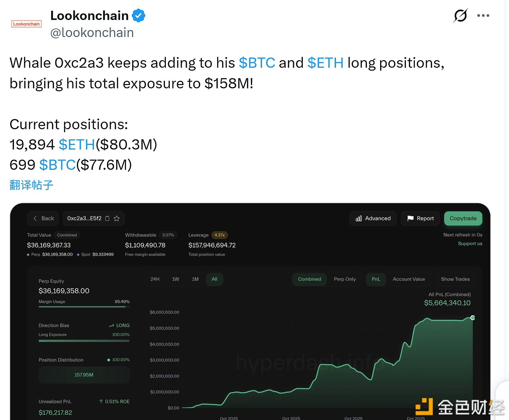This screenshot has height=420, width=509.
Task: Select the 1W time range
Action: click(176, 279)
